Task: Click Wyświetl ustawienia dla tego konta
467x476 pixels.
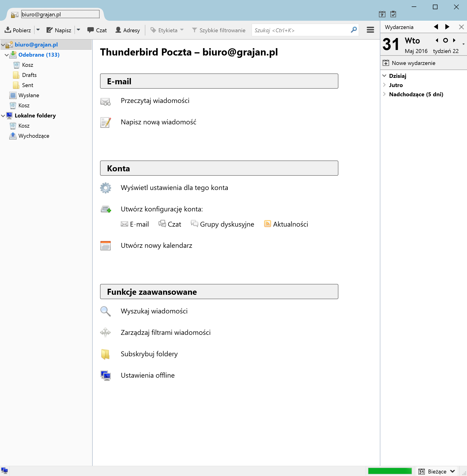Action: 174,188
